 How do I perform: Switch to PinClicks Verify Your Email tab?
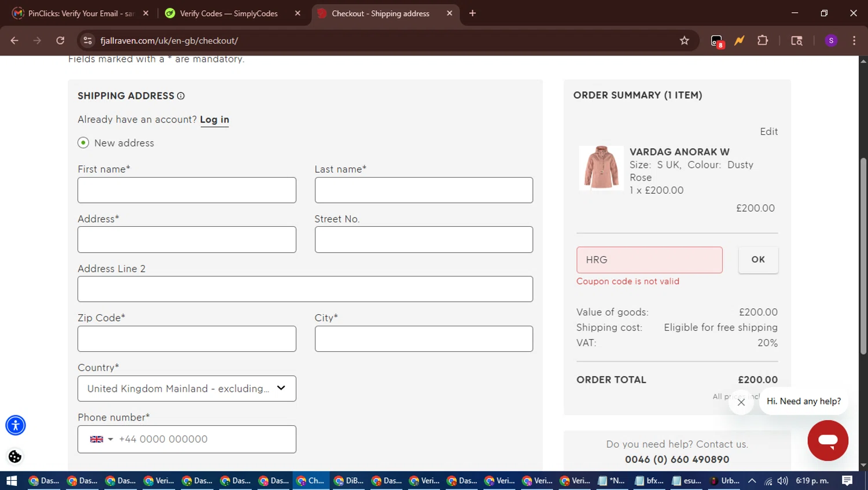coord(81,13)
